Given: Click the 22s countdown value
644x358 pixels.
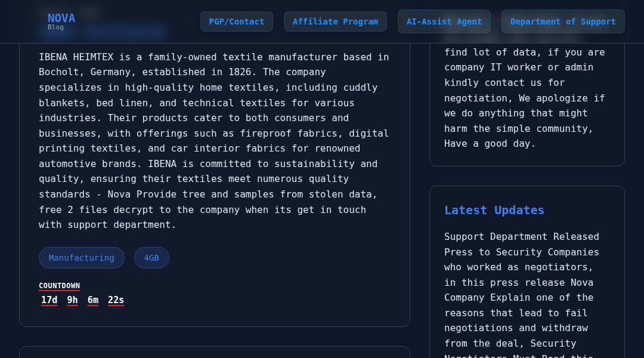Looking at the screenshot, I should pyautogui.click(x=116, y=300).
